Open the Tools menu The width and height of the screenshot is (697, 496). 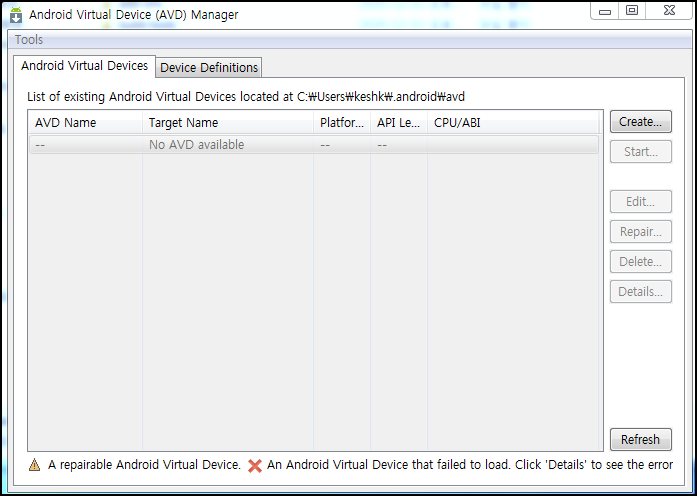(x=29, y=40)
